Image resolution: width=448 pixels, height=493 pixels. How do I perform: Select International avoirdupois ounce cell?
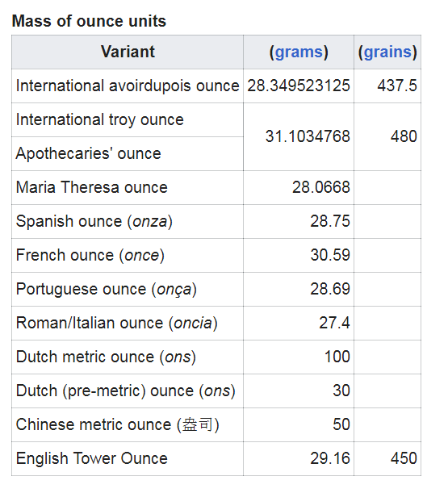[x=128, y=86]
